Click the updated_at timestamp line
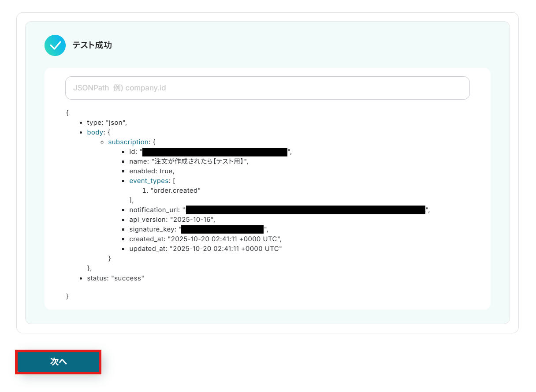 pos(205,249)
